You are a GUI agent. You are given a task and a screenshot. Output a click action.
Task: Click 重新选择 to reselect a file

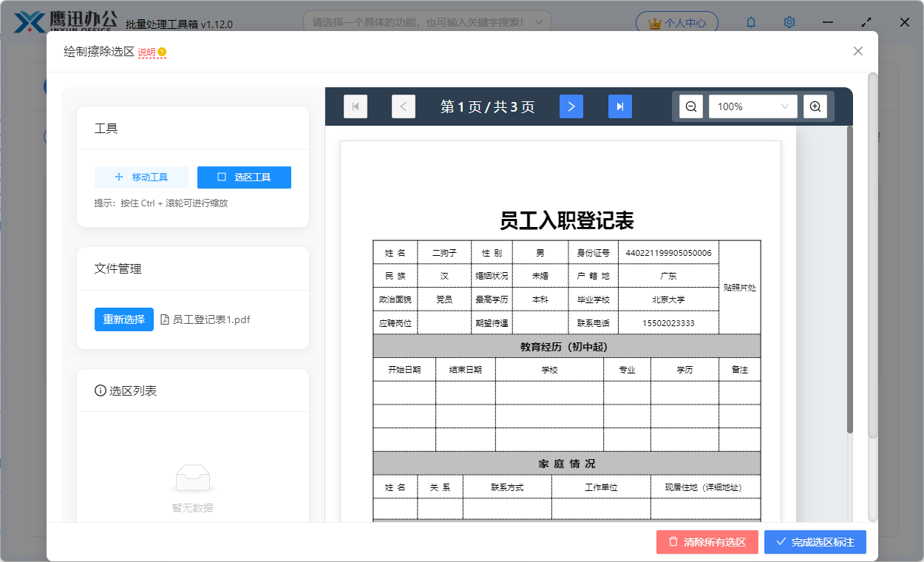click(123, 319)
